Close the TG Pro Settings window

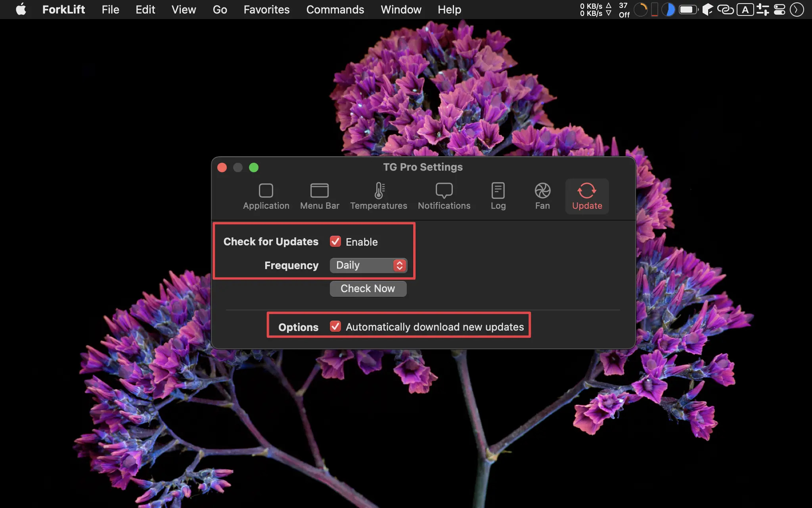(x=222, y=167)
